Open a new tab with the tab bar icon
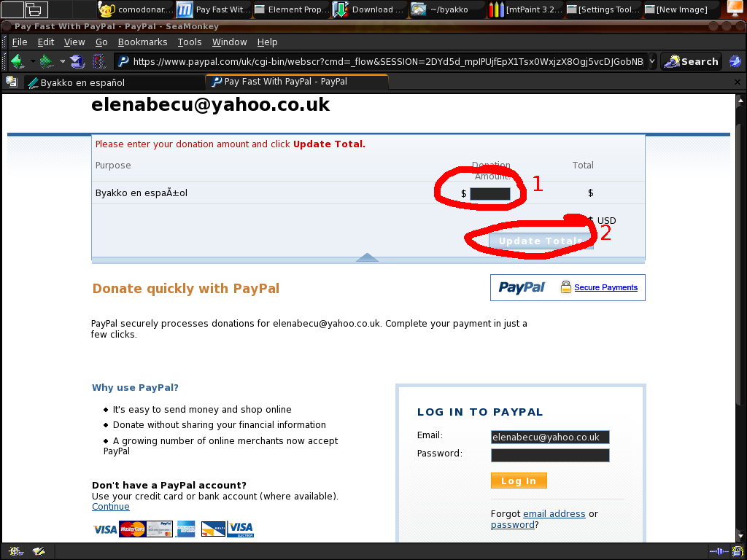Viewport: 747px width, 560px height. point(12,82)
